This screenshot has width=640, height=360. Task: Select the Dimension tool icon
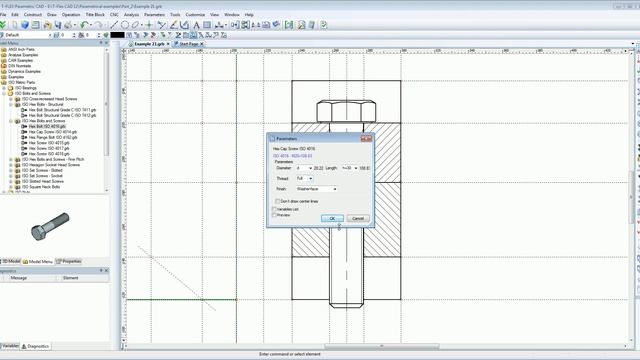(x=220, y=25)
